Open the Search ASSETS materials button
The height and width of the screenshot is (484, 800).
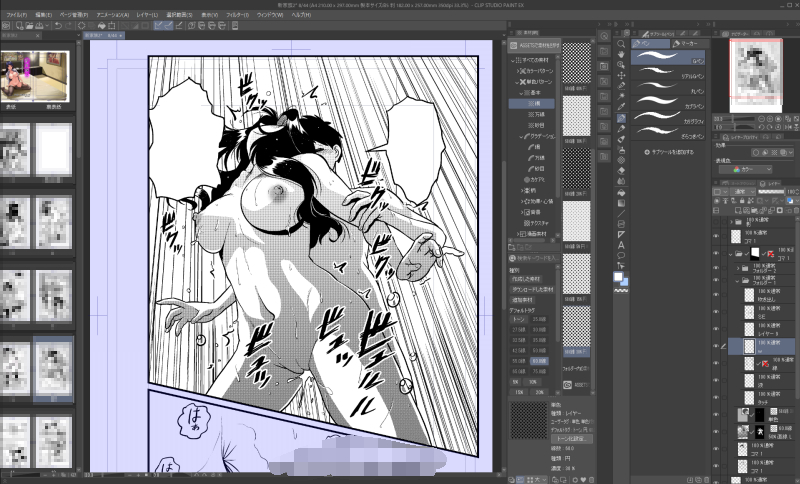[x=534, y=45]
